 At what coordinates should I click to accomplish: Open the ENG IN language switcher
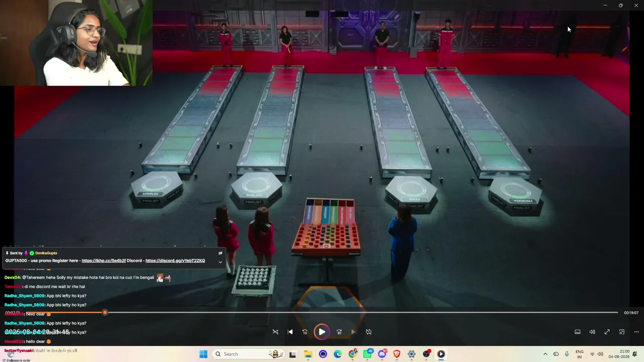click(580, 354)
